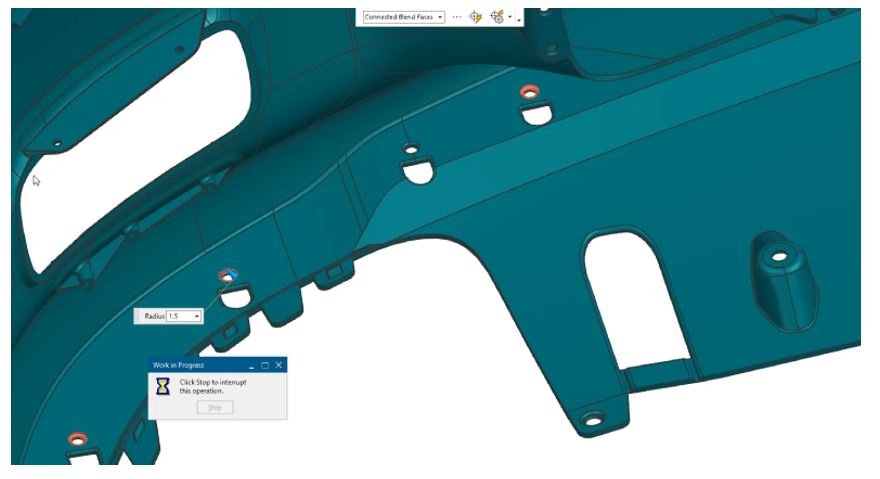Select the orange highlighted hole at bottom-left
Viewport: 880px width, 479px height.
pyautogui.click(x=77, y=438)
